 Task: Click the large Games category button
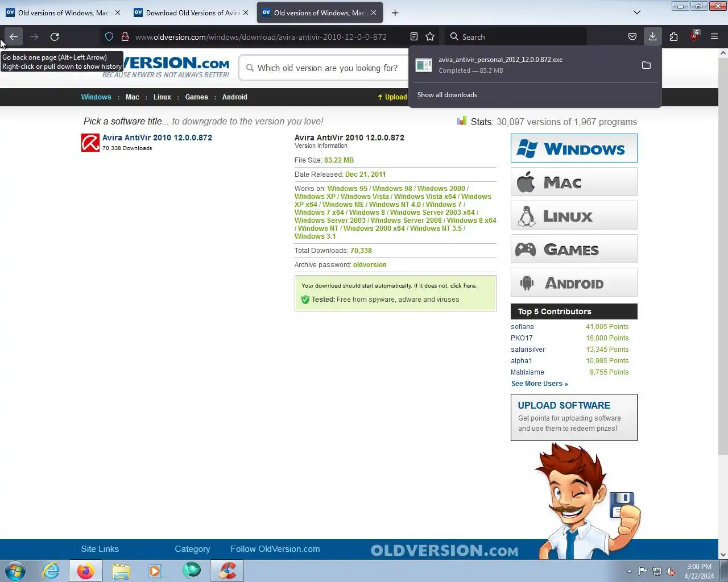tap(574, 249)
